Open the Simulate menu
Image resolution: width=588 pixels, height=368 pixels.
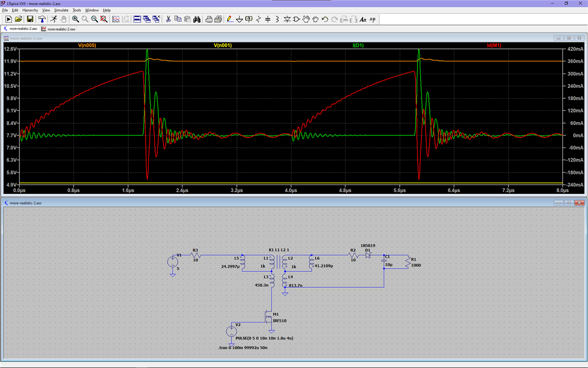point(61,10)
